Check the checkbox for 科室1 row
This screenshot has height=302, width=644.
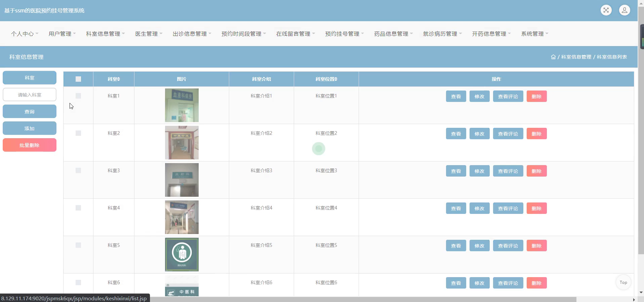point(78,96)
